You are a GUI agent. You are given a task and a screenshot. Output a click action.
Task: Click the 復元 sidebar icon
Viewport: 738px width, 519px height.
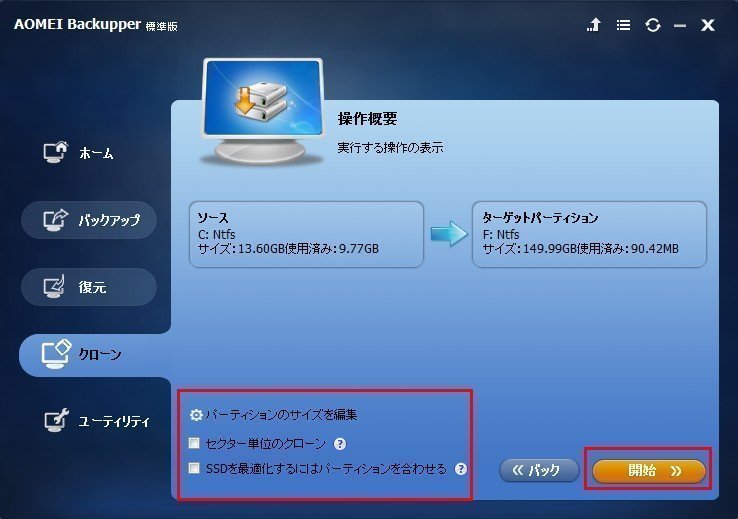[x=54, y=287]
